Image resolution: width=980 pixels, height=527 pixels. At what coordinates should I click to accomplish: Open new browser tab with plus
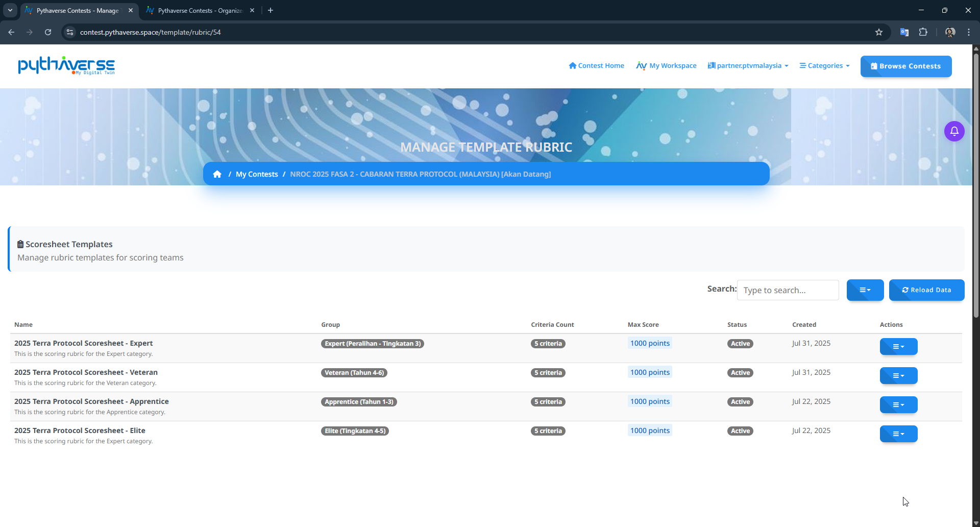pos(271,10)
